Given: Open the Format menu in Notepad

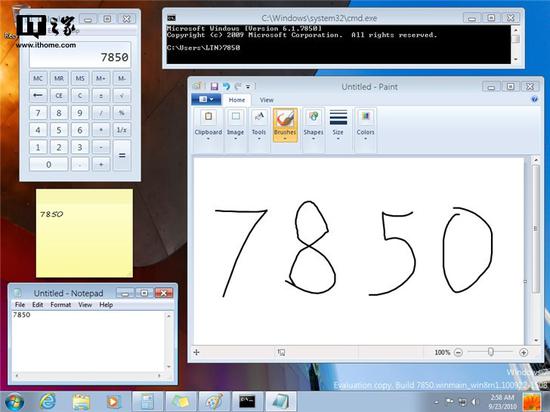Looking at the screenshot, I should click(x=61, y=305).
